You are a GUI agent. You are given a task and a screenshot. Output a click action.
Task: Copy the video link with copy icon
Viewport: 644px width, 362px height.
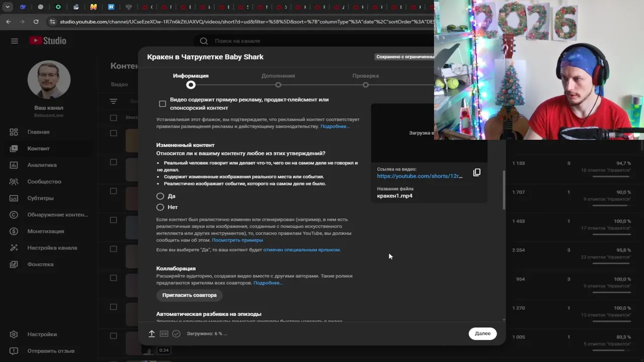(477, 172)
